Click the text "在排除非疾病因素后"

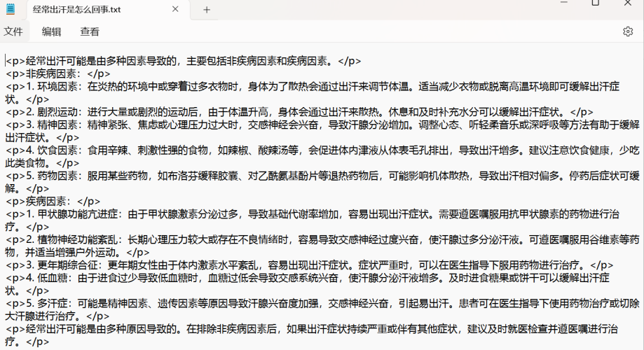[231, 329]
